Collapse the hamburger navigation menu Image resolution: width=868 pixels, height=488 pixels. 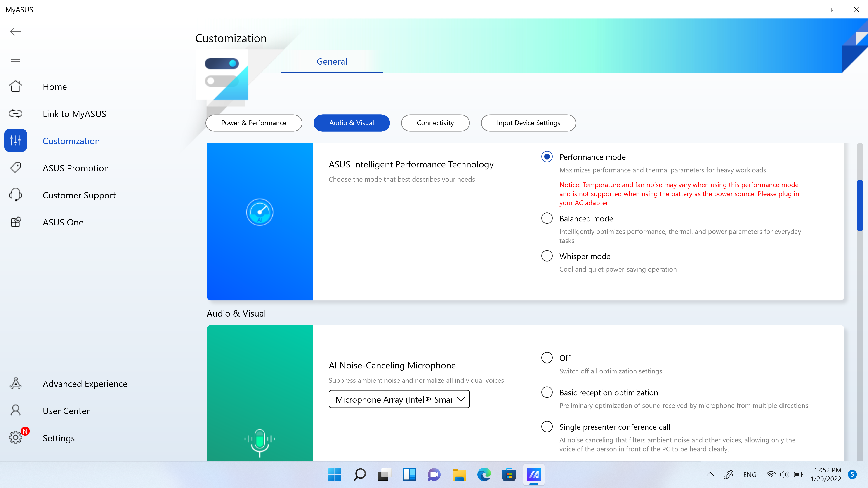16,59
